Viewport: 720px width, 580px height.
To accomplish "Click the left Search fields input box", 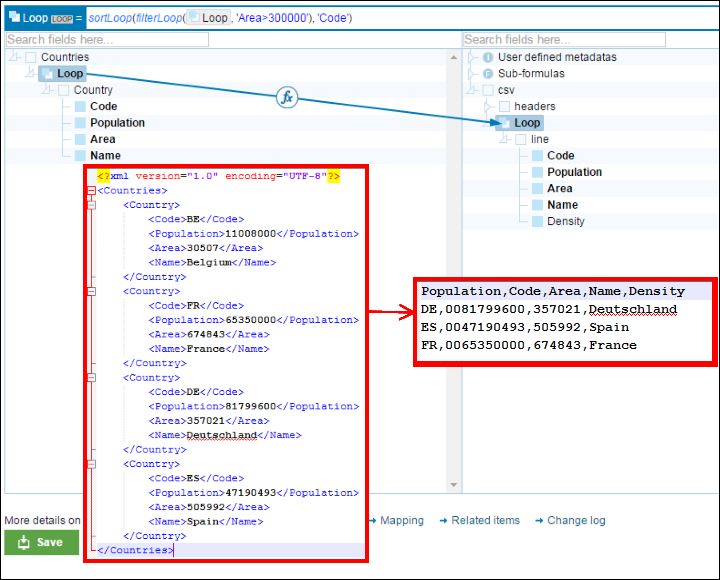I will coord(107,39).
